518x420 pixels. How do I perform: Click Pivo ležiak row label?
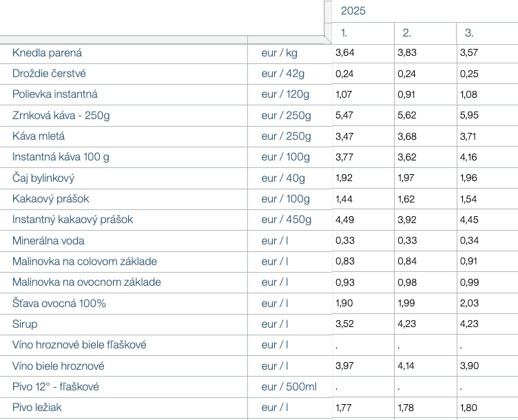[x=37, y=408]
